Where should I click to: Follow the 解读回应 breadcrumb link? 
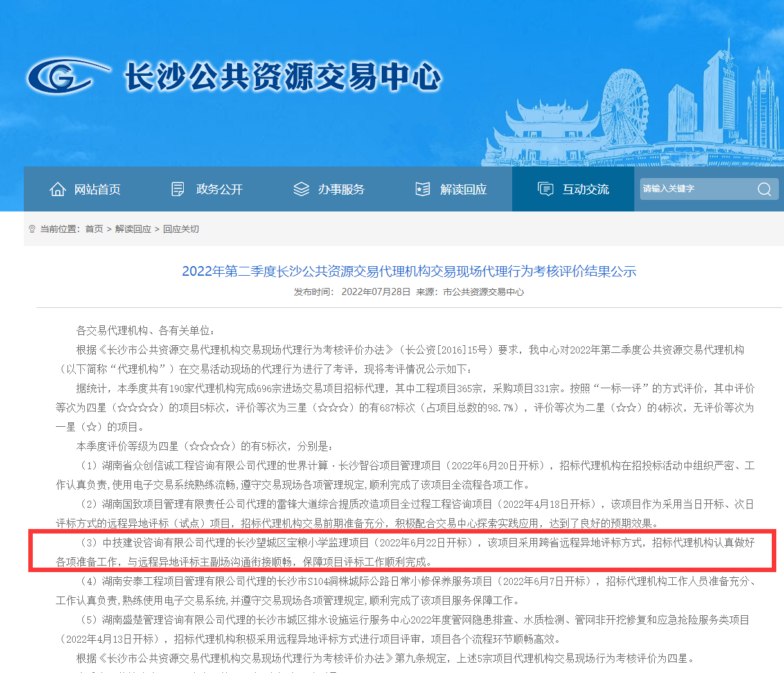pos(133,229)
